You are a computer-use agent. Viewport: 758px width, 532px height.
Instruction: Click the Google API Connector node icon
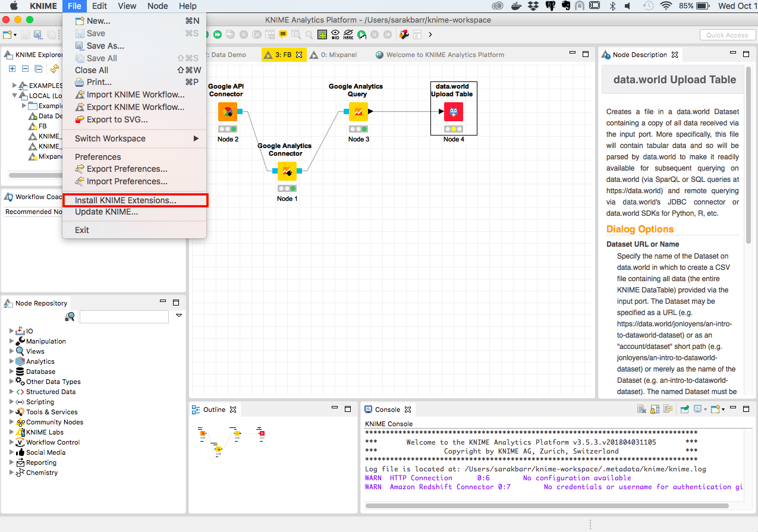pyautogui.click(x=227, y=112)
